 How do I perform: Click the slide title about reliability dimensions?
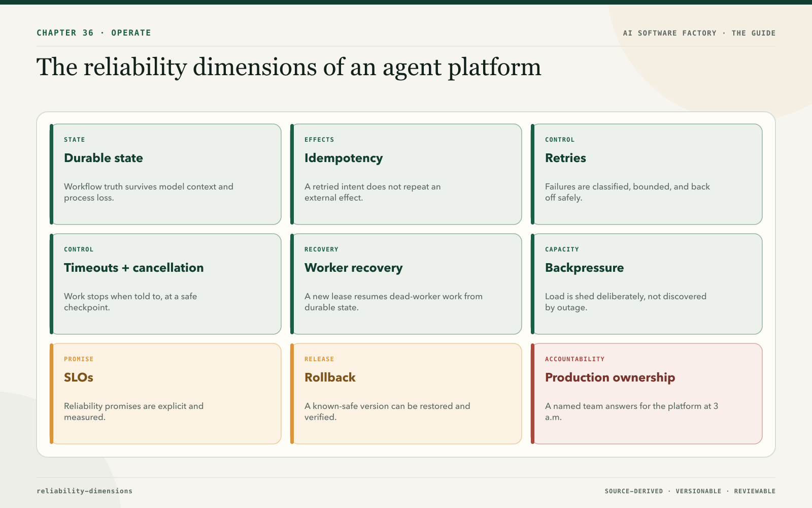[x=289, y=68]
